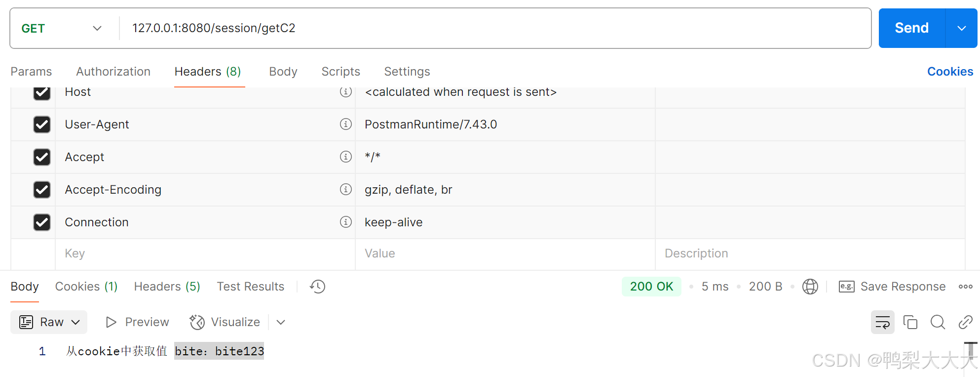The image size is (980, 377).
Task: Switch to the Authorization tab
Action: 113,72
